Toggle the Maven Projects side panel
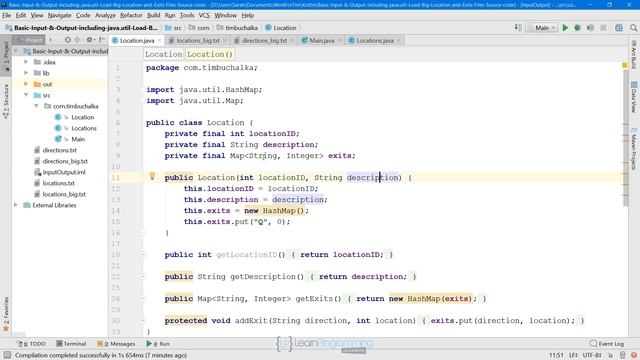 point(634,149)
